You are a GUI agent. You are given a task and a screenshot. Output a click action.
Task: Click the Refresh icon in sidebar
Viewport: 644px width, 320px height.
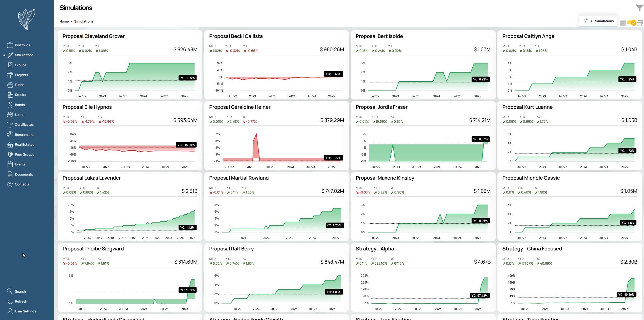pos(10,301)
